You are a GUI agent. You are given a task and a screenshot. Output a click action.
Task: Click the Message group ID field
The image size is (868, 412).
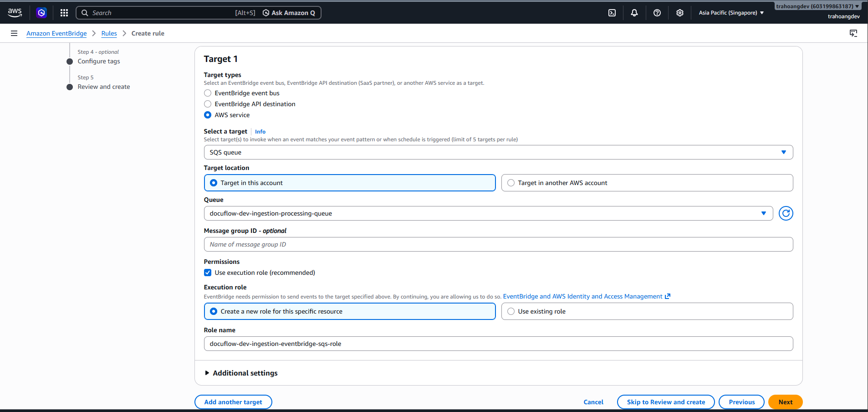498,244
